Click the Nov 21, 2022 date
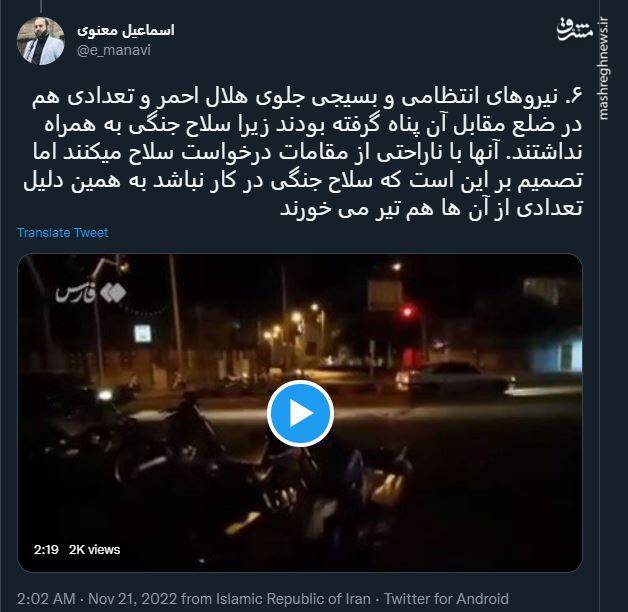 coord(133,599)
